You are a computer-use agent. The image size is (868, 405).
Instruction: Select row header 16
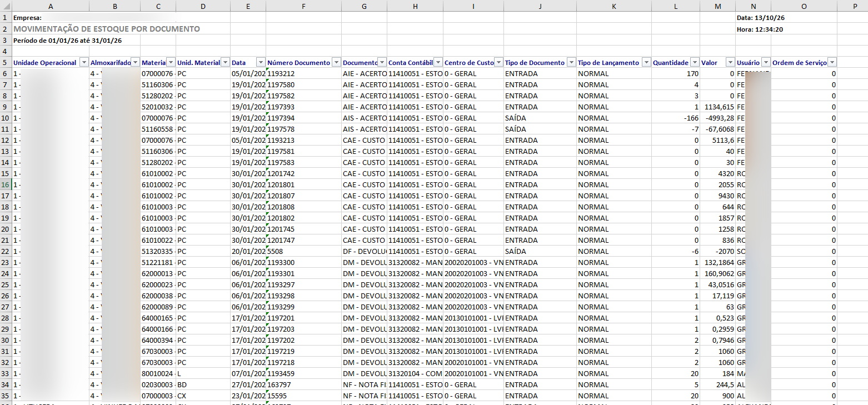point(6,184)
